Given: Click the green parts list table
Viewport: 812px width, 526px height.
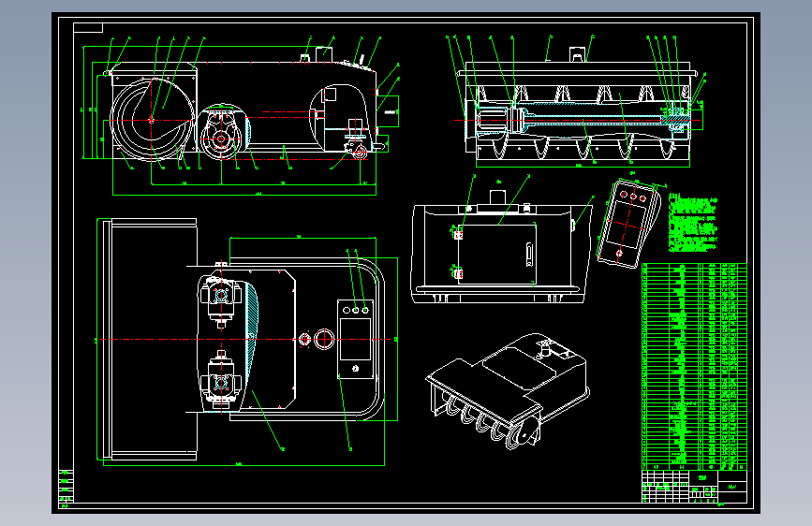Looking at the screenshot, I should 694,367.
